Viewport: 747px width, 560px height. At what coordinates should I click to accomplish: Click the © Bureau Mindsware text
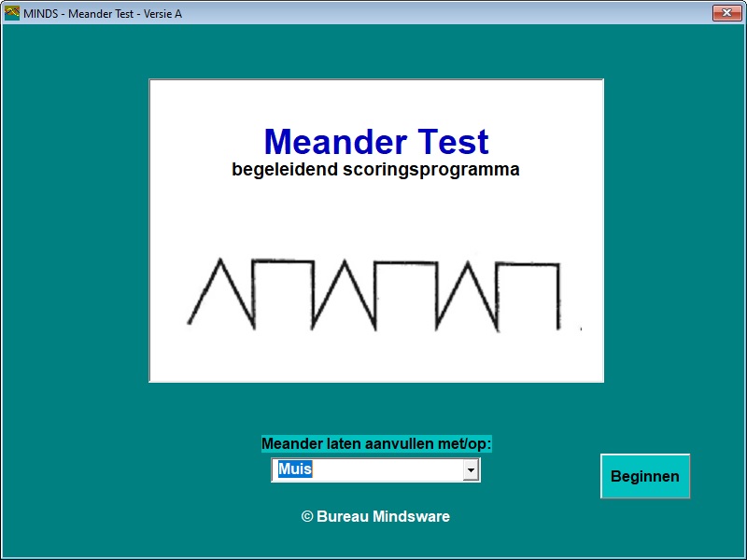pyautogui.click(x=375, y=517)
